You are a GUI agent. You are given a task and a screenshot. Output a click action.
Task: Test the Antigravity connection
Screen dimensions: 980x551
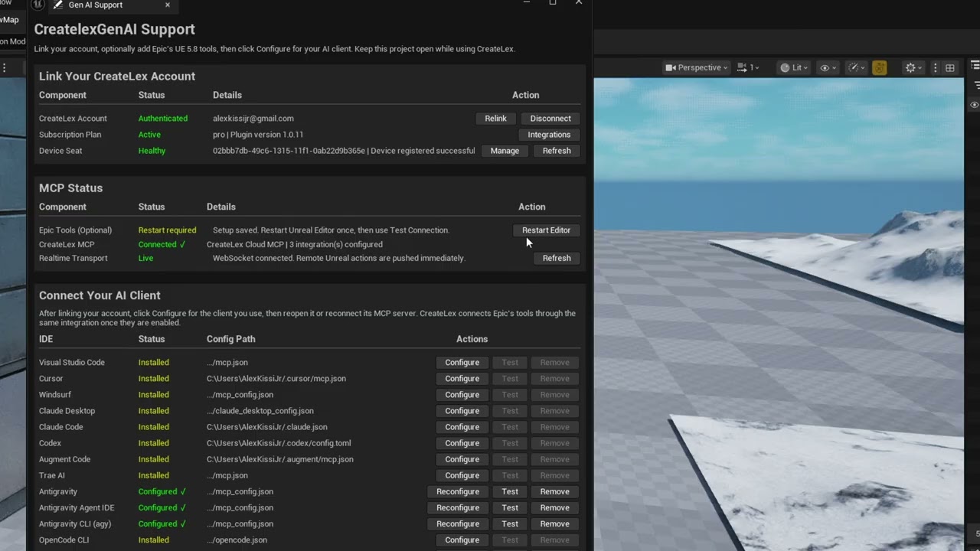(510, 492)
